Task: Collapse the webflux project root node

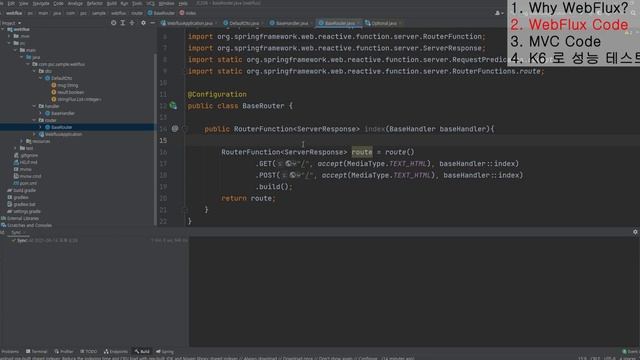Action: tap(3, 29)
